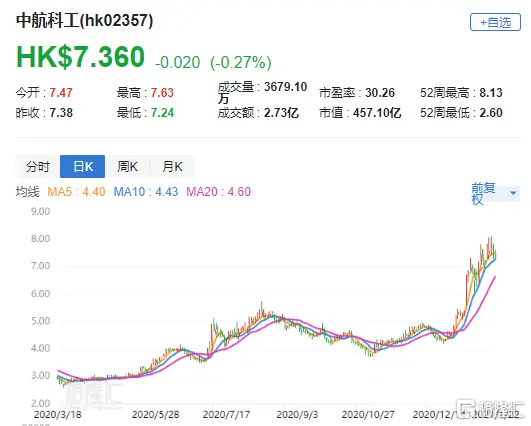Viewport: 531px width, 426px height.
Task: Click the 成交额 turnover value 2.73亿
Action: pyautogui.click(x=281, y=113)
